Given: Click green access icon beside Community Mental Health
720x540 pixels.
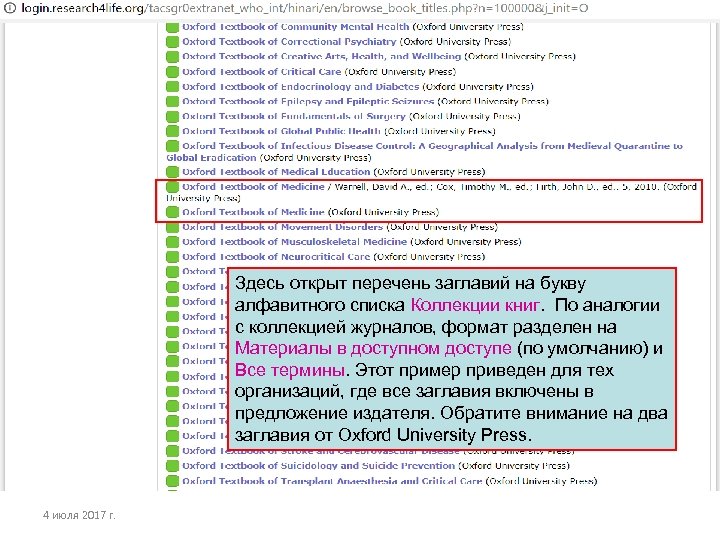Looking at the screenshot, I should [x=172, y=27].
